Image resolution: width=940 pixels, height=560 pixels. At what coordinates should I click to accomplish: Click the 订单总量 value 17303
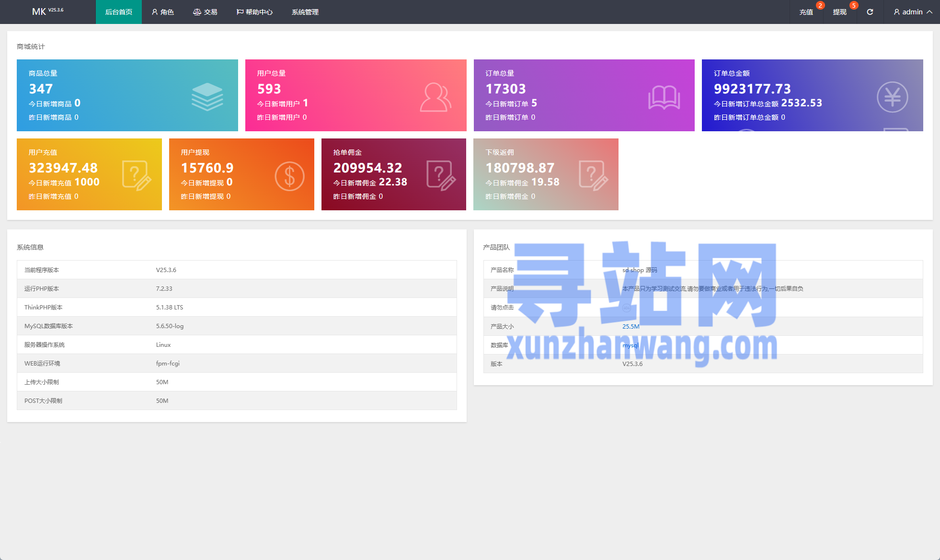(x=506, y=89)
